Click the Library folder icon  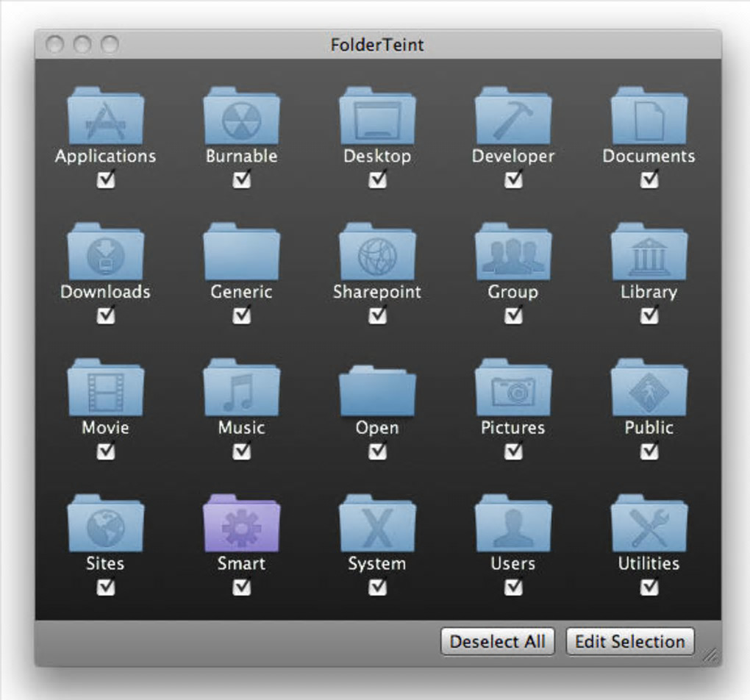click(649, 251)
